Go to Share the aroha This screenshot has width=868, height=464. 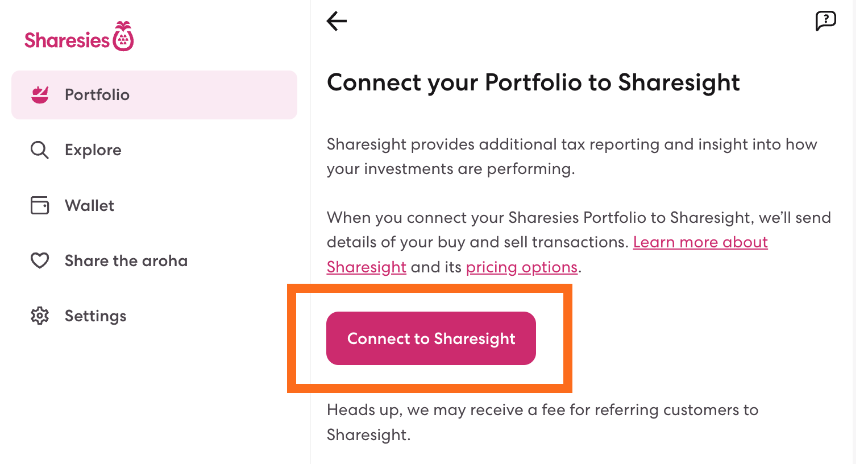tap(126, 260)
